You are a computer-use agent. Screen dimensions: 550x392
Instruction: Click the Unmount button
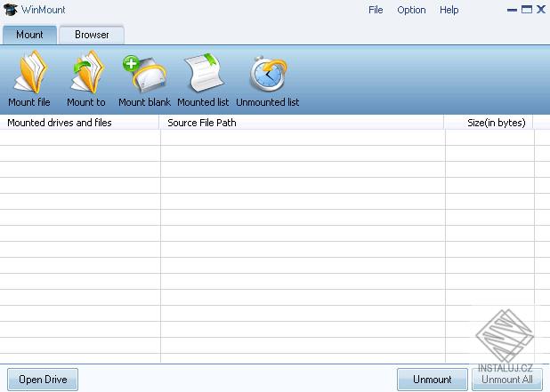click(433, 380)
